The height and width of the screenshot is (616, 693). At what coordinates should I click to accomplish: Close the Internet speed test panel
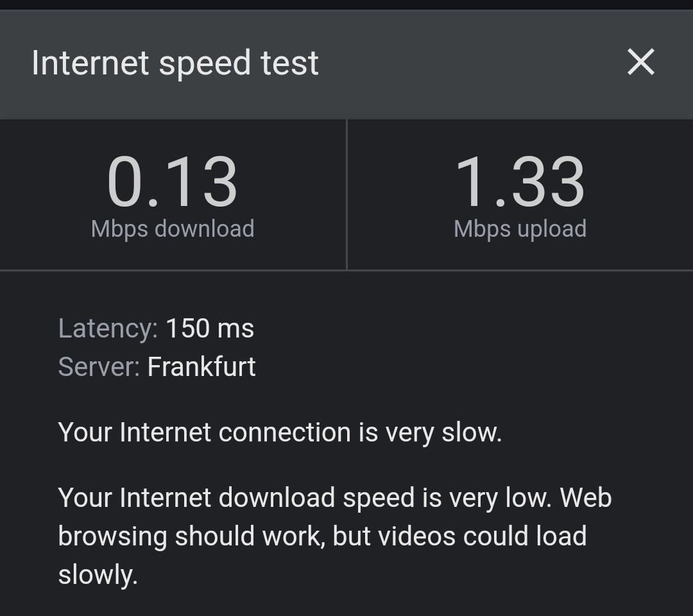pyautogui.click(x=640, y=63)
